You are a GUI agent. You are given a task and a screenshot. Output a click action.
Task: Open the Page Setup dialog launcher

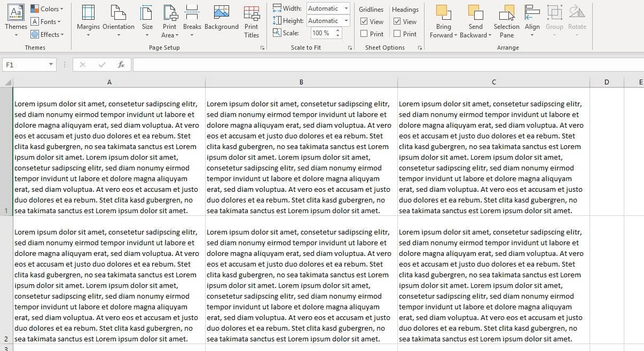[262, 48]
